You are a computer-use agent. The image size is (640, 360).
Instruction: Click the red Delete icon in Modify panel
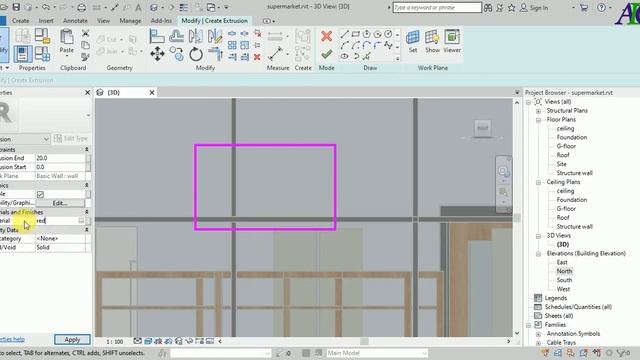click(257, 57)
